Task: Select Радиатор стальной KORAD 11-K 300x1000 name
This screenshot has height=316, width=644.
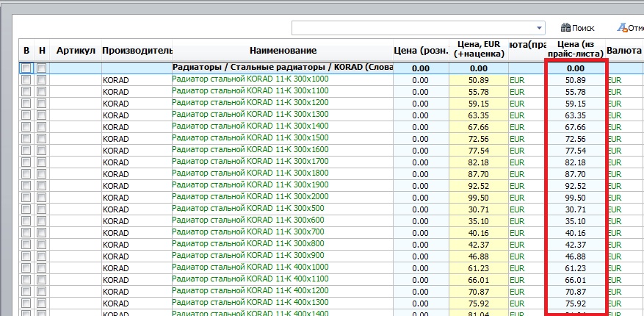Action: (x=250, y=79)
